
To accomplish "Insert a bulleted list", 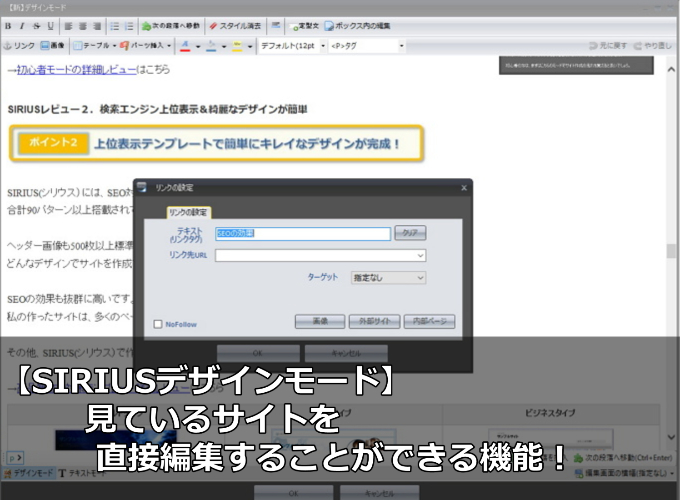I will [x=114, y=26].
